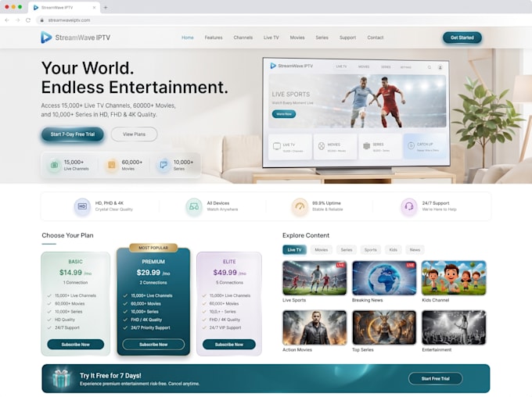Click the Live Sports banner on TV screen
This screenshot has width=532, height=397.
358,102
